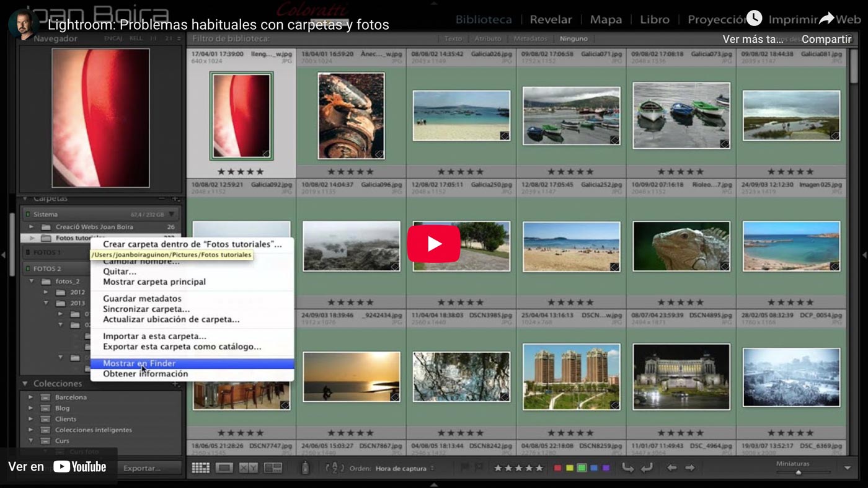Toggle the A-Z sort direction icon
Image resolution: width=868 pixels, height=488 pixels.
(x=335, y=468)
